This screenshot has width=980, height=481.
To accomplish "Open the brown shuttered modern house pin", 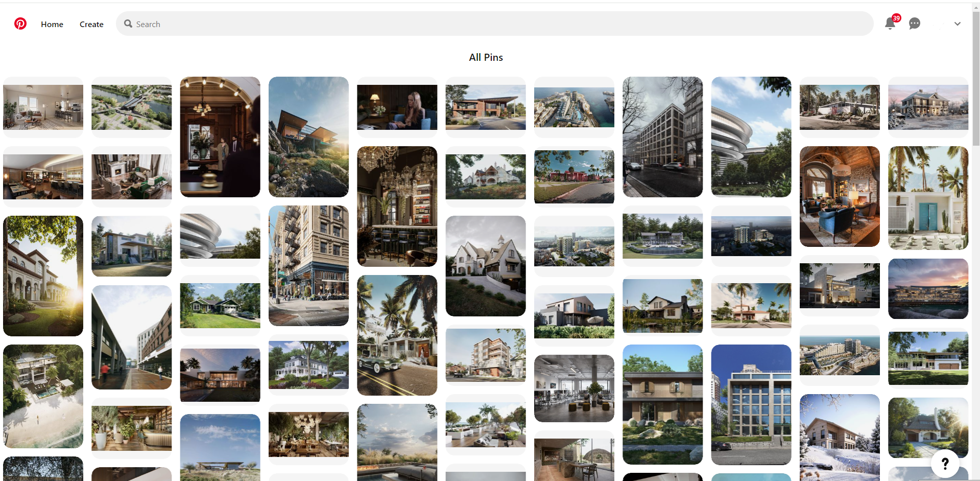I will click(x=662, y=405).
